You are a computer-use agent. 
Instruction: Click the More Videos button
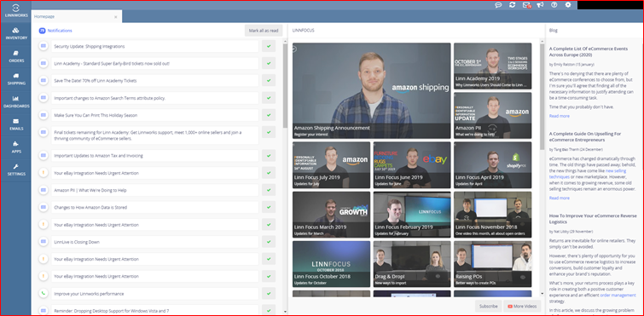(522, 306)
